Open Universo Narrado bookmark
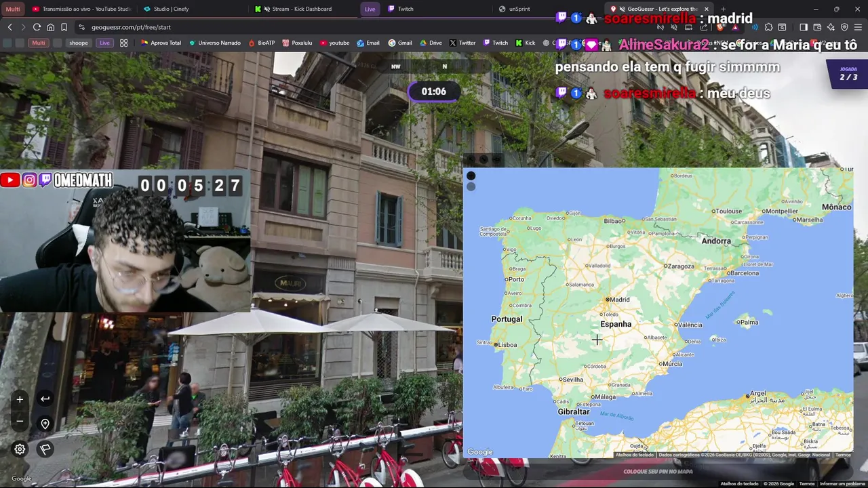The image size is (868, 488). 214,43
